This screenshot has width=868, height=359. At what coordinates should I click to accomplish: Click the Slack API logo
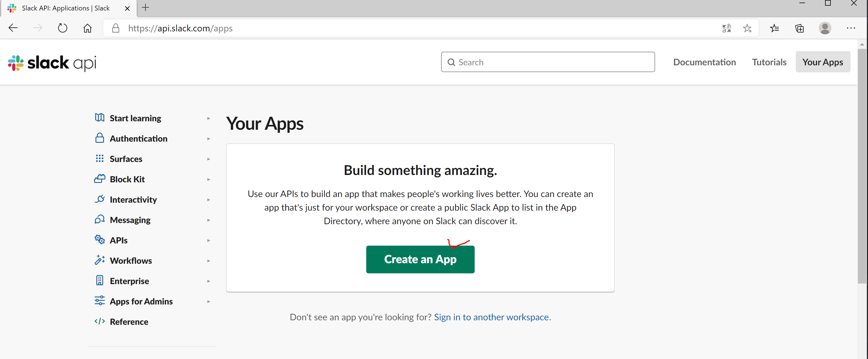(x=52, y=63)
